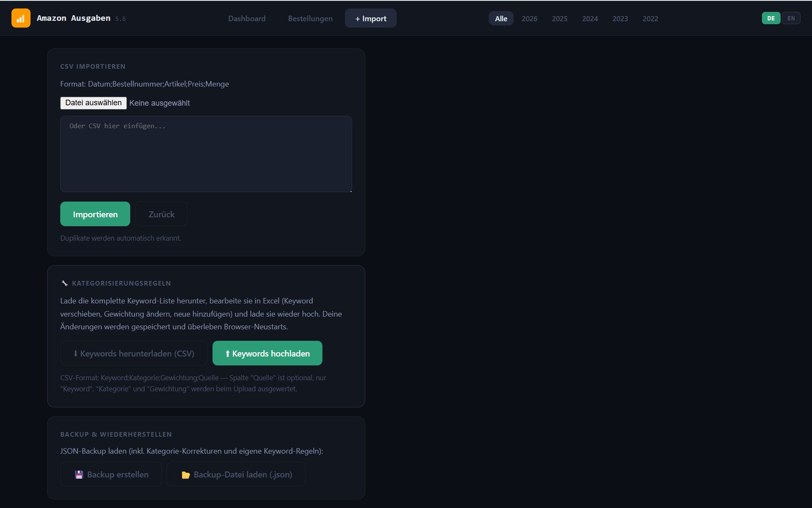The width and height of the screenshot is (812, 508).
Task: Click the 'JSON-Backup laden' description line
Action: (192, 451)
